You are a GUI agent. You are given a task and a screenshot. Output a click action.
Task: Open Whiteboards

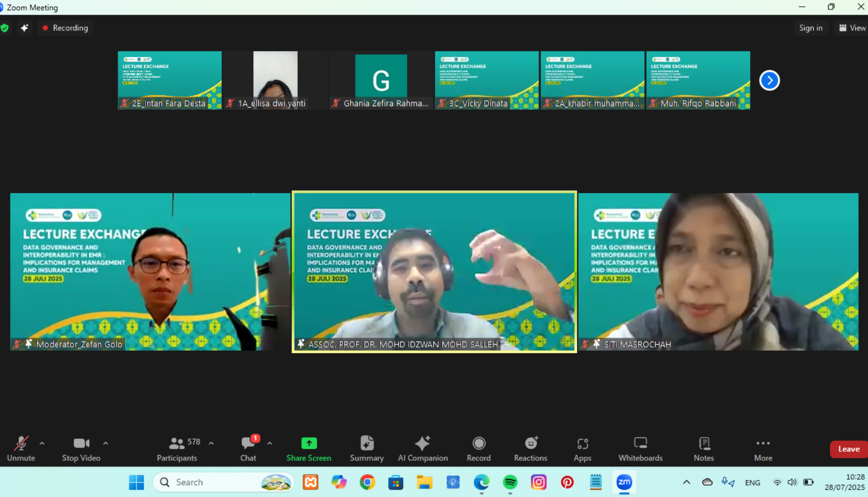pos(641,449)
